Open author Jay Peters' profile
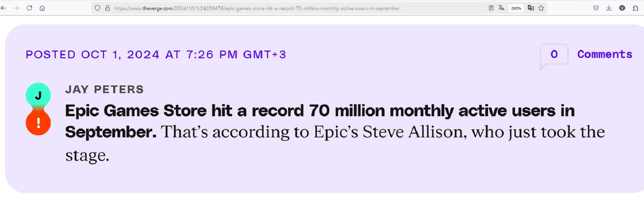Image resolution: width=644 pixels, height=201 pixels. coord(104,89)
